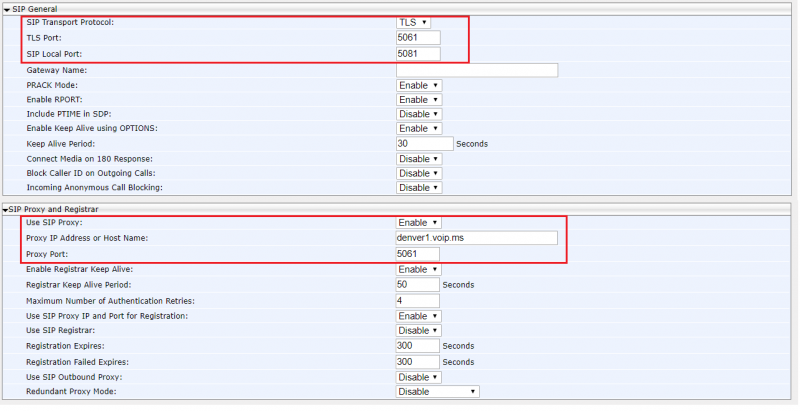Open the Use SIP Registrar dropdown

tap(418, 330)
